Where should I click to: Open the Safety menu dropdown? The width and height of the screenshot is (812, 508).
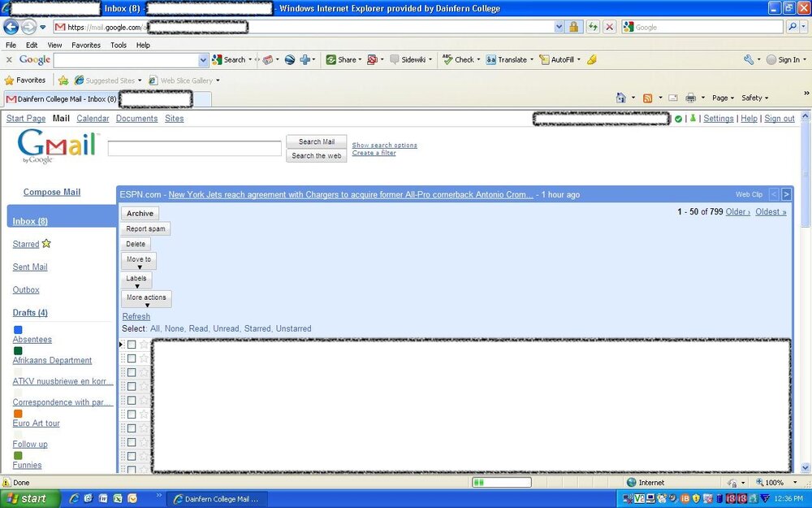(755, 98)
